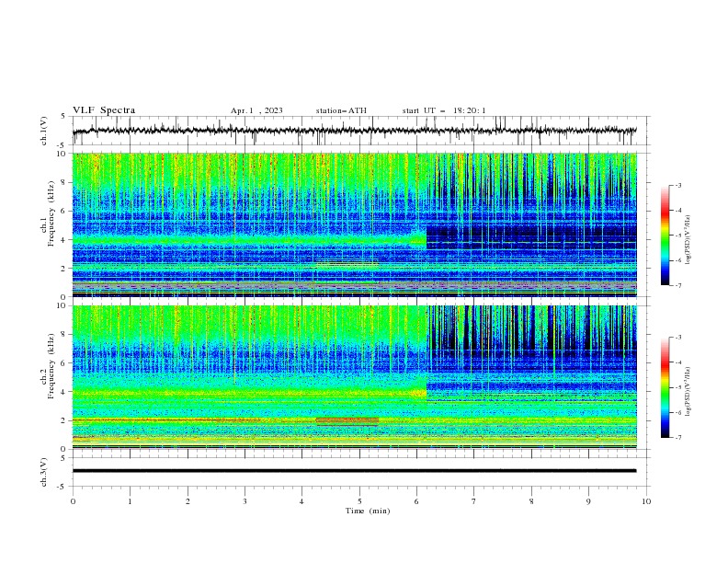Screen dimensions: 728x563
Task: Click the "-5" label on ch.2 color scale
Action: coord(678,387)
